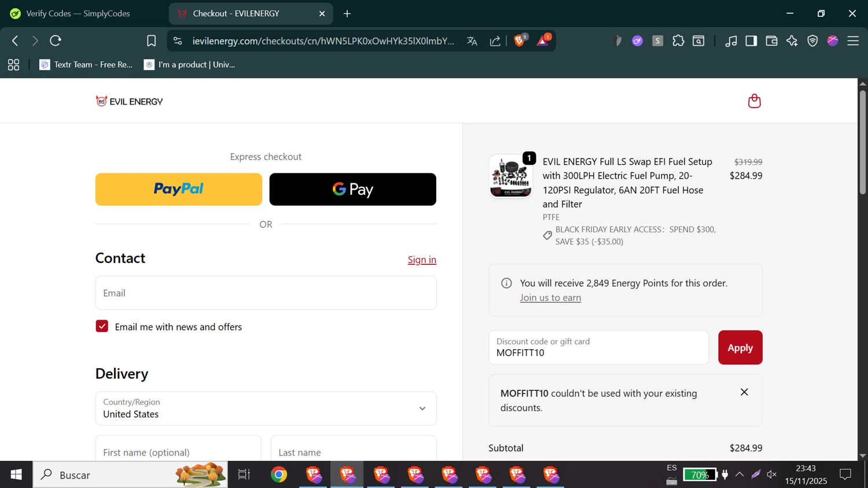The height and width of the screenshot is (488, 868).
Task: Uncheck Email me with news and offers
Action: point(102,326)
